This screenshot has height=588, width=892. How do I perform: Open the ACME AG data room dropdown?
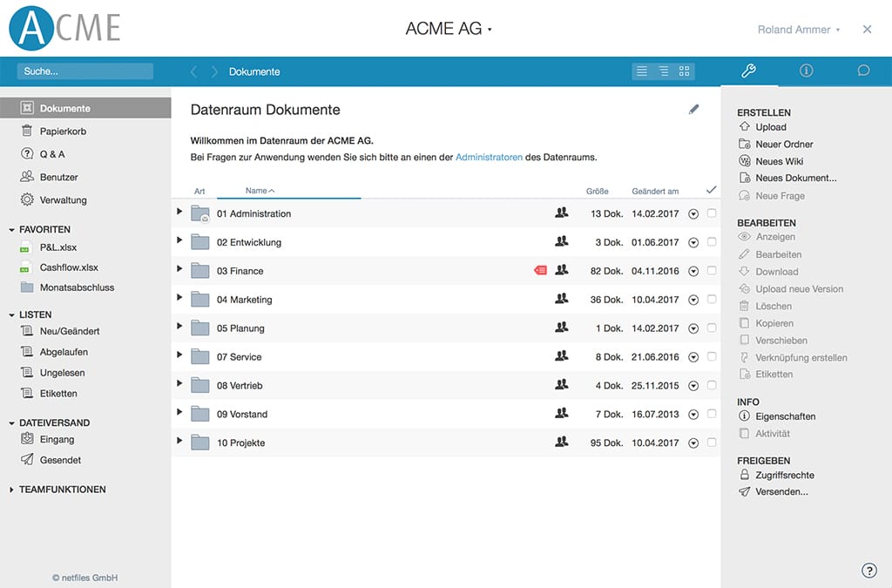(x=448, y=29)
